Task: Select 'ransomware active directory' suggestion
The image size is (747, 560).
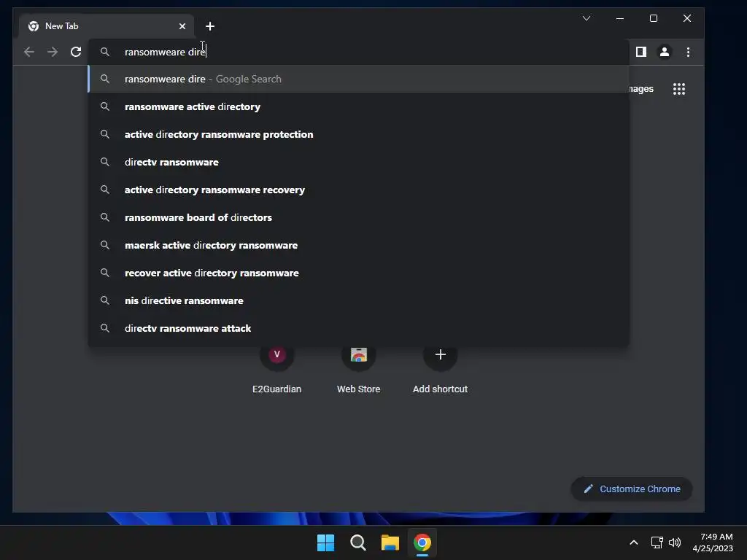Action: click(358, 106)
